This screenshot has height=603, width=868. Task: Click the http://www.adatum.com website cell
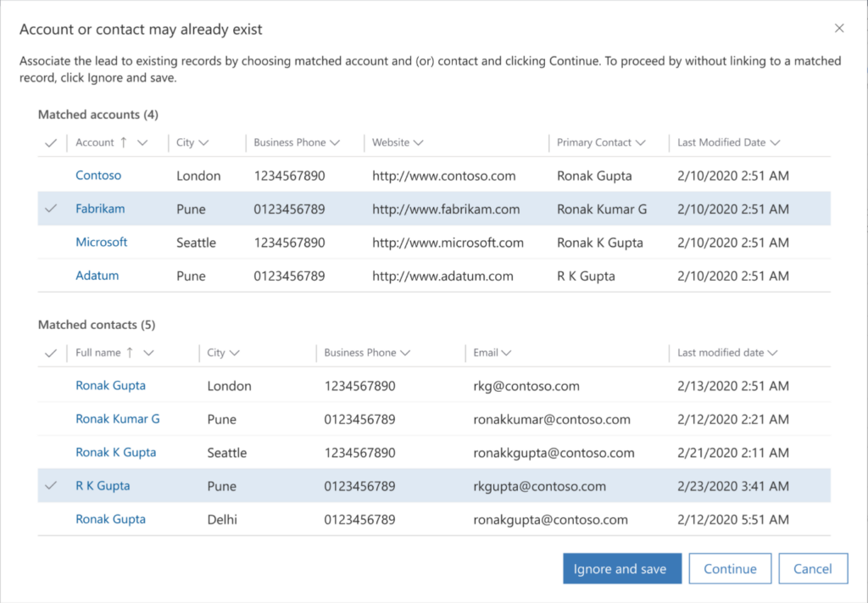[x=442, y=276]
